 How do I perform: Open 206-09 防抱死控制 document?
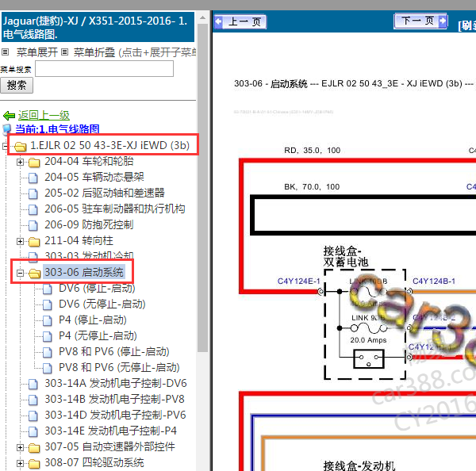89,224
